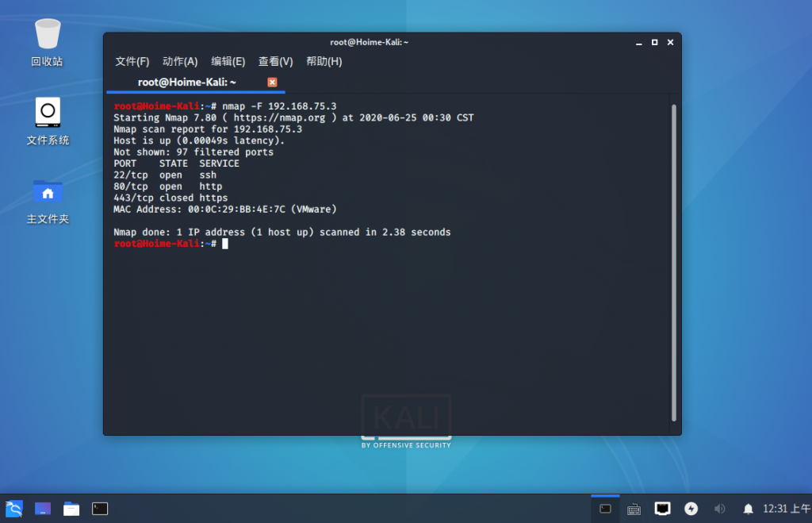Click the '22/tcp open ssh' line
812x523 pixels.
pyautogui.click(x=165, y=175)
